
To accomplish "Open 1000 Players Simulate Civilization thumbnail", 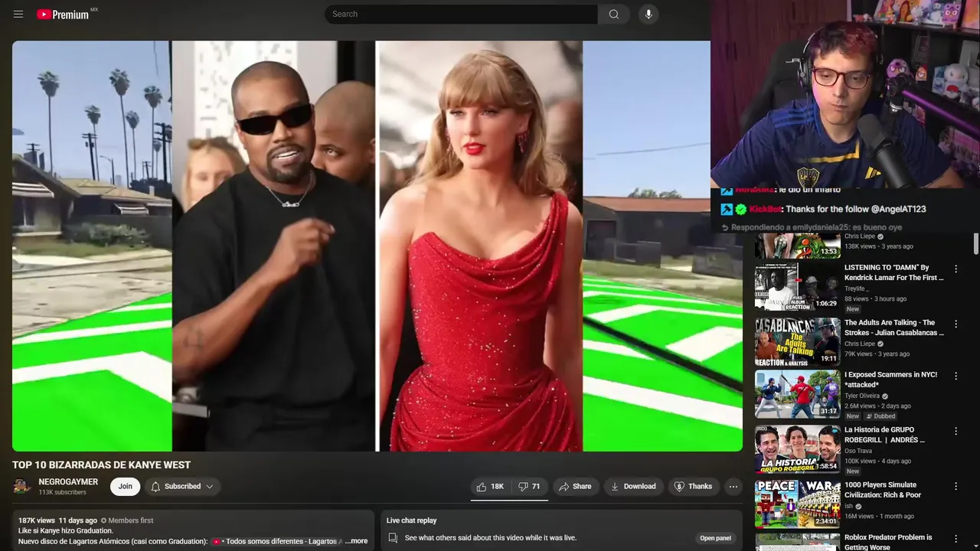I will pyautogui.click(x=797, y=506).
